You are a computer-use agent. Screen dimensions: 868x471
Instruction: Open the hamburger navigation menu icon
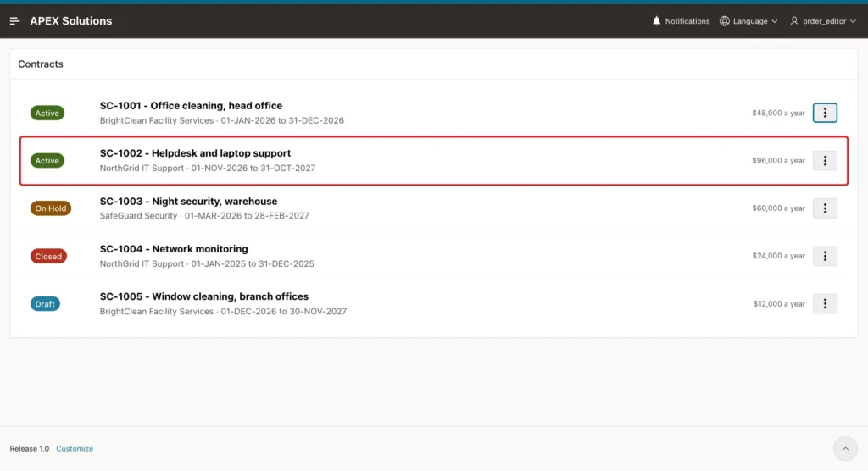coord(14,21)
